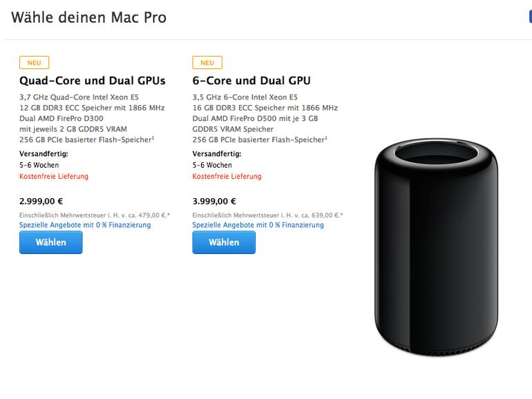Viewport: 532px width, 399px height.
Task: Open financing offers link under 3.999,00 €
Action: pos(258,225)
